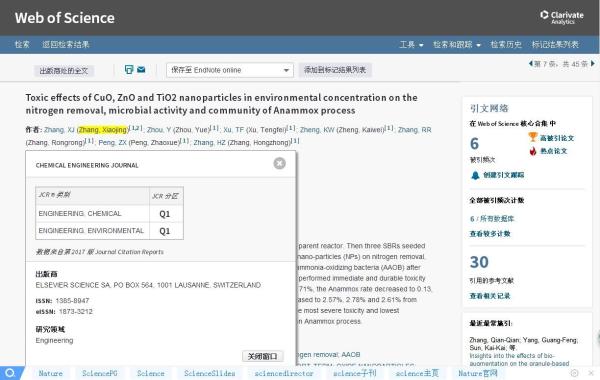600x380 pixels.
Task: Go to next record arrow
Action: point(593,64)
